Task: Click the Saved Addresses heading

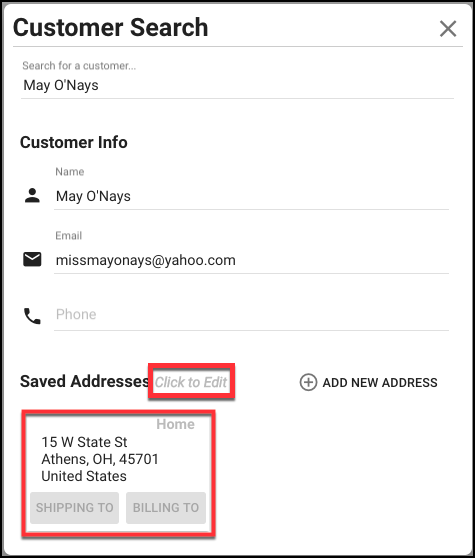Action: click(x=85, y=381)
